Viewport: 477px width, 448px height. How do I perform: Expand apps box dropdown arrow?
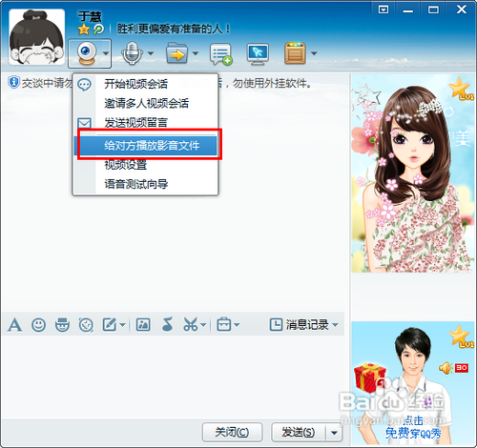pos(314,53)
